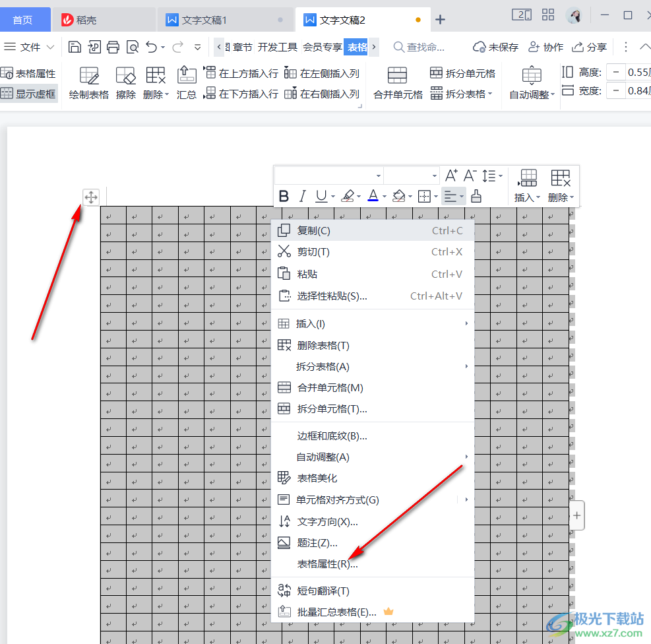Choose Borders and Shading (边框和底纹) item
The width and height of the screenshot is (651, 644).
(x=373, y=435)
